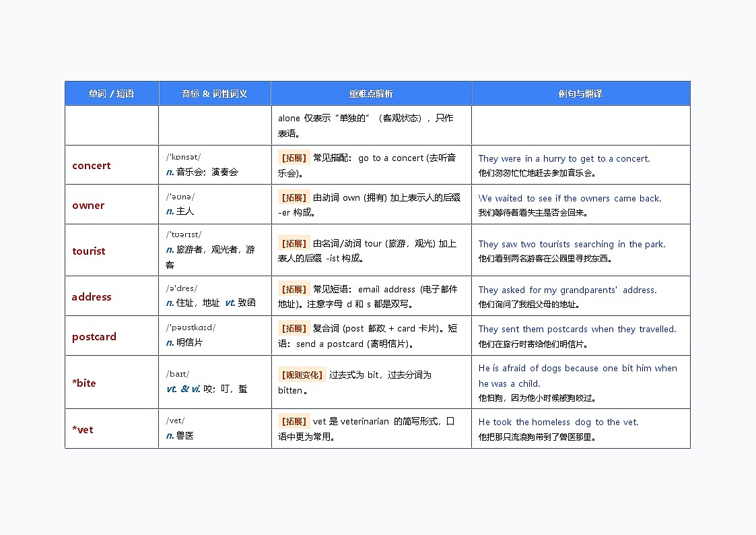Screen dimensions: 756x535
Task: Click the 拓展 tag in concert row
Action: click(294, 158)
